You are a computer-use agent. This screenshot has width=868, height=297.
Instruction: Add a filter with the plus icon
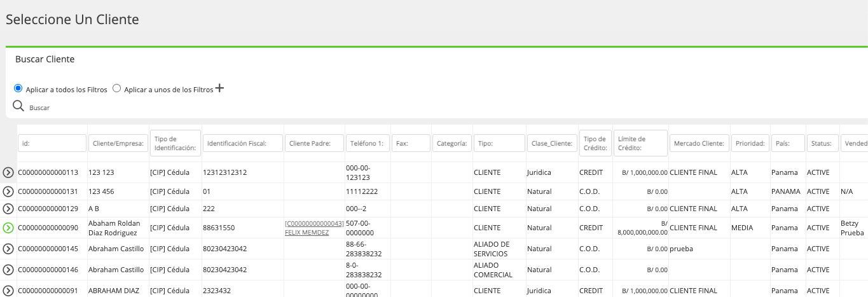pyautogui.click(x=219, y=88)
